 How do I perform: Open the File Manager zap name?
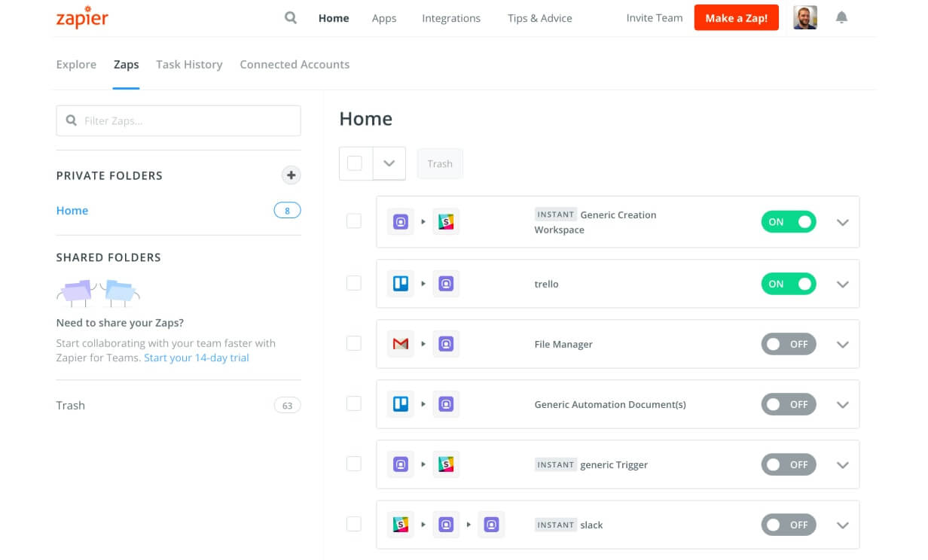563,344
